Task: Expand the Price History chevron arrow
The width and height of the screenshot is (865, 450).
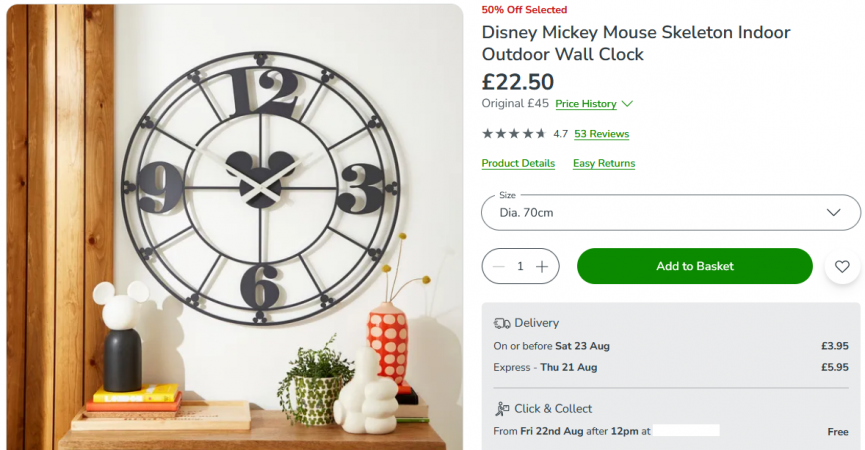Action: tap(627, 104)
